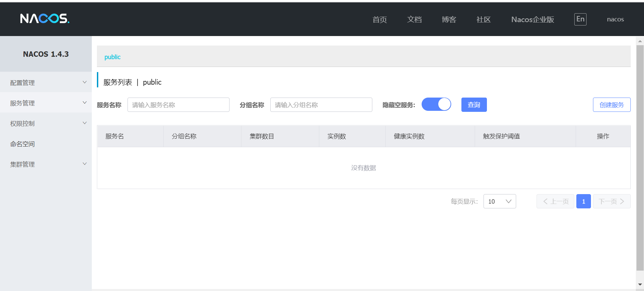Click the 上一页 pagination button
Screen dimensions: 644x291
coord(555,201)
